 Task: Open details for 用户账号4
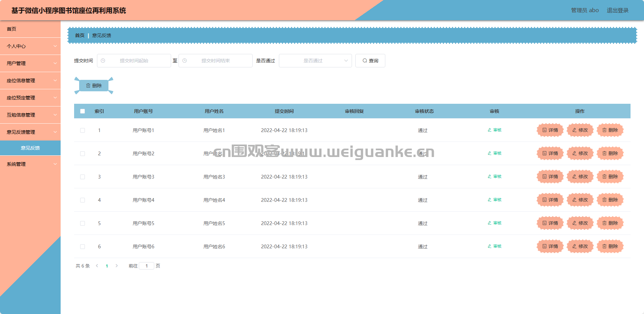[x=550, y=200]
